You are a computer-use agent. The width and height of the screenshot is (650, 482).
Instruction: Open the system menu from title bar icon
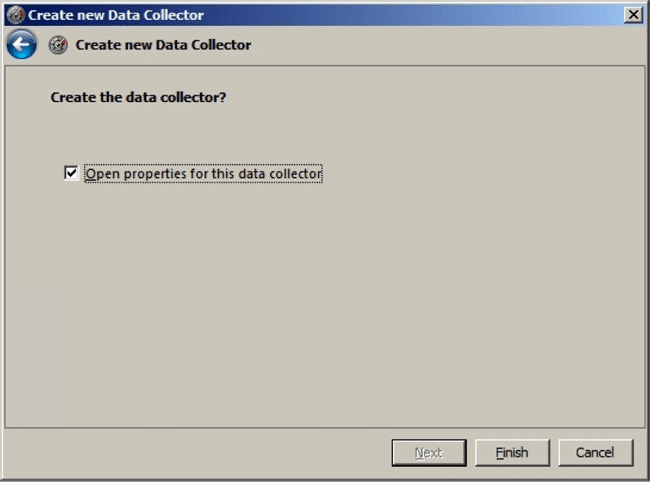tap(16, 15)
